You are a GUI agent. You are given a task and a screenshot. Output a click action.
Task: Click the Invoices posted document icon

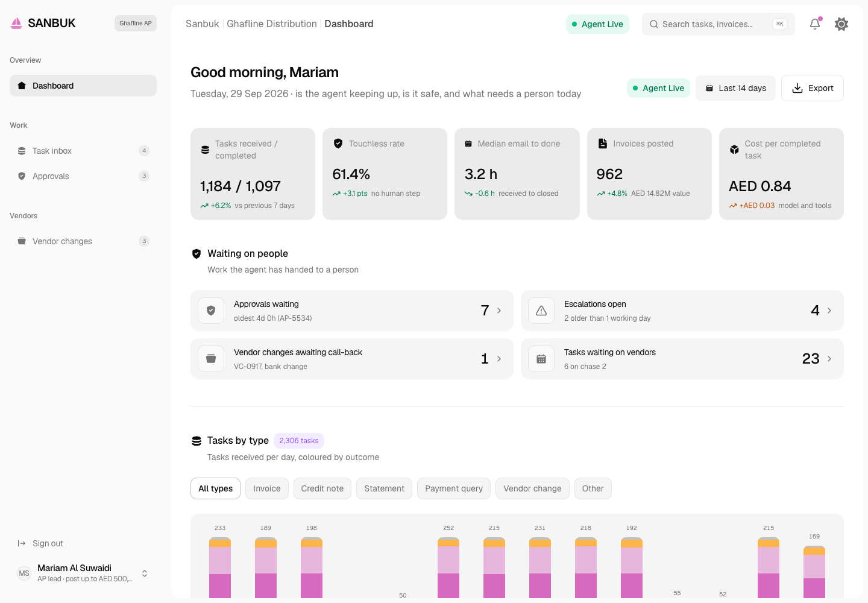603,144
